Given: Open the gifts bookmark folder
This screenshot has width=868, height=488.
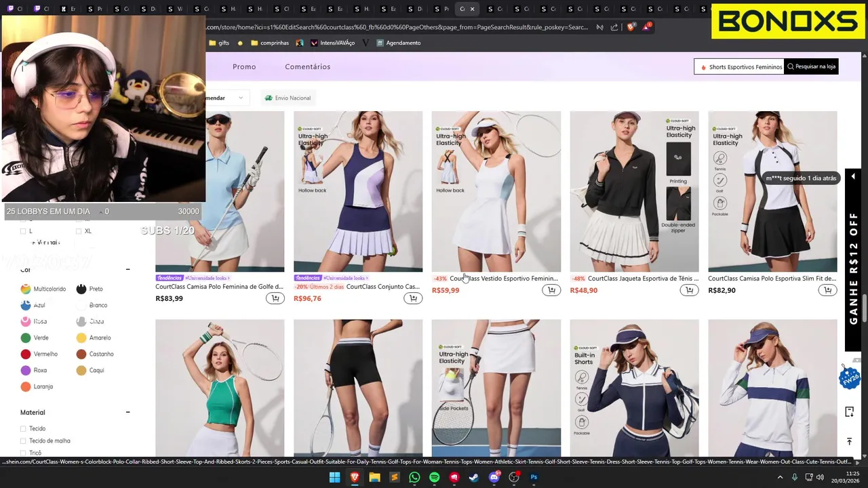Looking at the screenshot, I should pos(219,43).
